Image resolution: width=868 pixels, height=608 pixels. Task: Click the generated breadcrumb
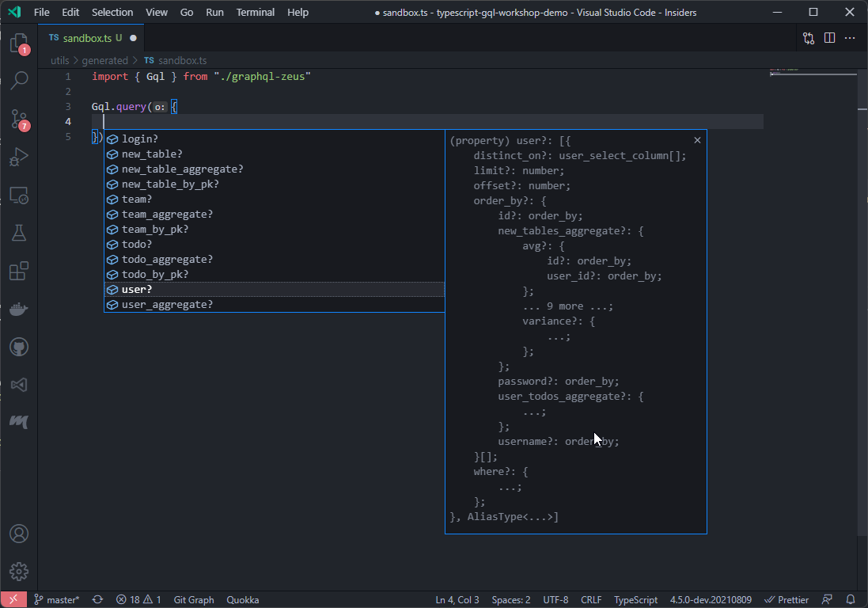click(104, 60)
